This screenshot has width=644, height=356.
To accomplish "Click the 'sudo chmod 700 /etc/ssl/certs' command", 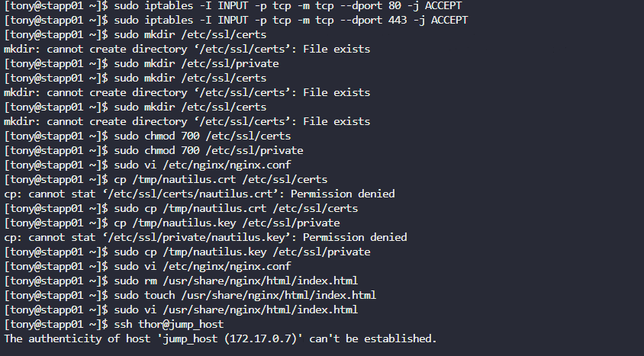I will tap(190, 136).
